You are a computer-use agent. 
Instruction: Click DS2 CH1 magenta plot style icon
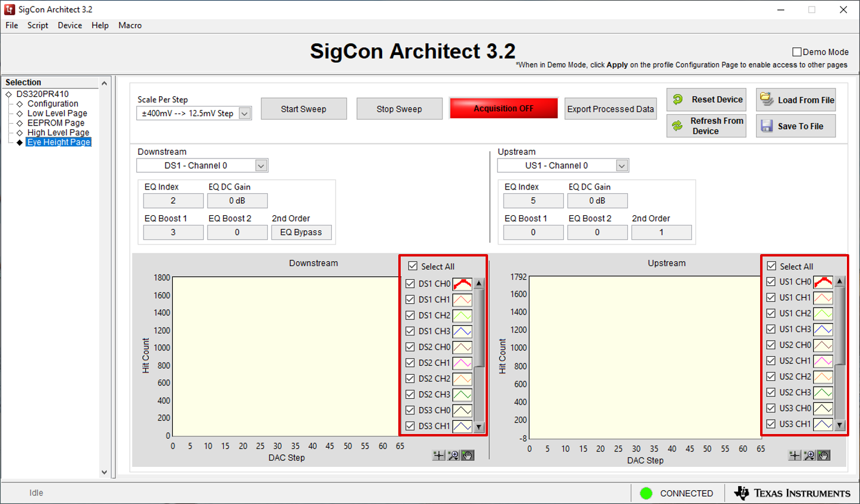pyautogui.click(x=462, y=363)
